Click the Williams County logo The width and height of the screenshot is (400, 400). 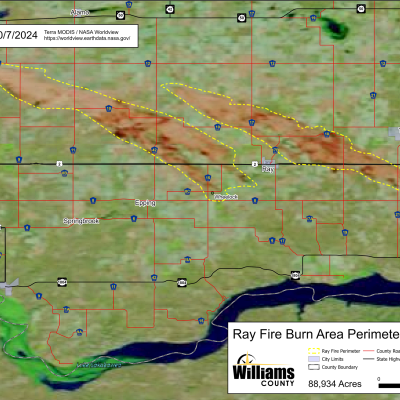[x=264, y=370]
